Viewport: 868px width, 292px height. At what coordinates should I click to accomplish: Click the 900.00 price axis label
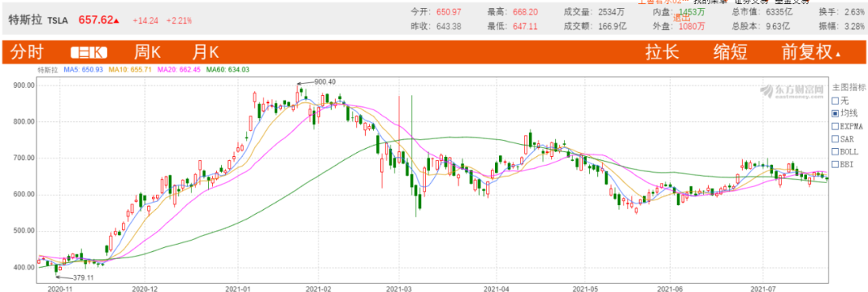pos(24,85)
